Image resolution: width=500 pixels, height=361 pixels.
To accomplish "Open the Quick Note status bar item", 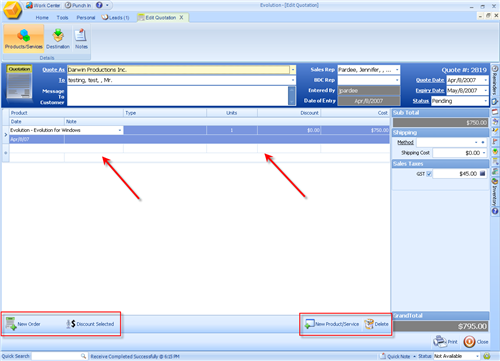I will tap(395, 356).
